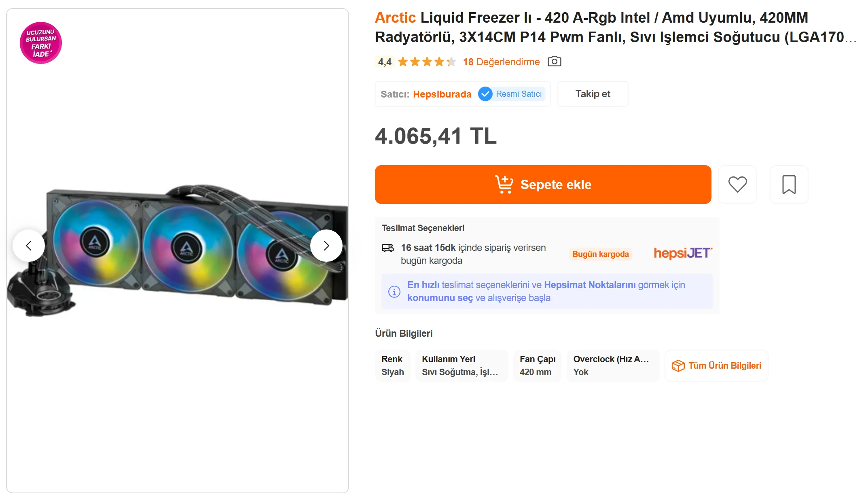The width and height of the screenshot is (868, 501).
Task: Click the heart favorite icon
Action: click(x=737, y=185)
